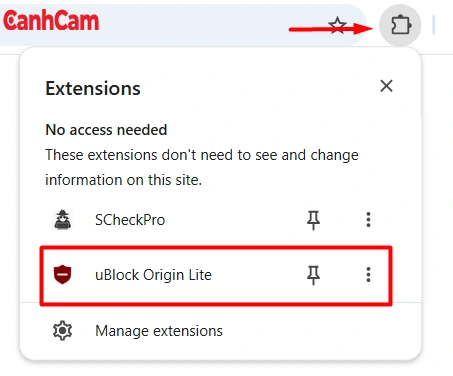
Task: Click the vertical divider beside the puzzle icon
Action: (433, 25)
